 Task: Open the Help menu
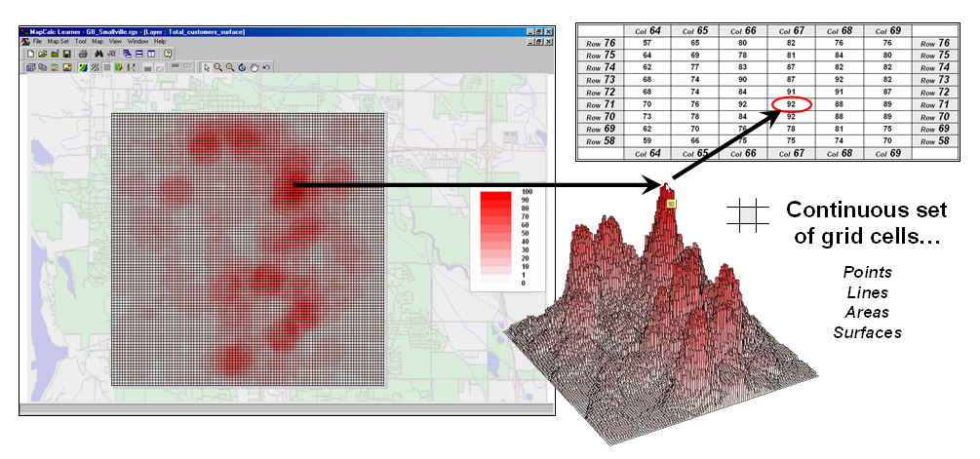click(x=160, y=42)
